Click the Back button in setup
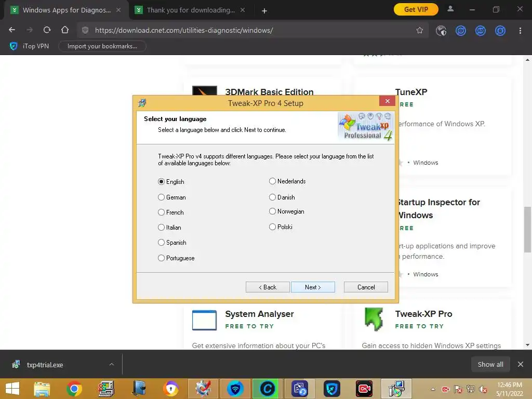The image size is (532, 399). (x=268, y=287)
